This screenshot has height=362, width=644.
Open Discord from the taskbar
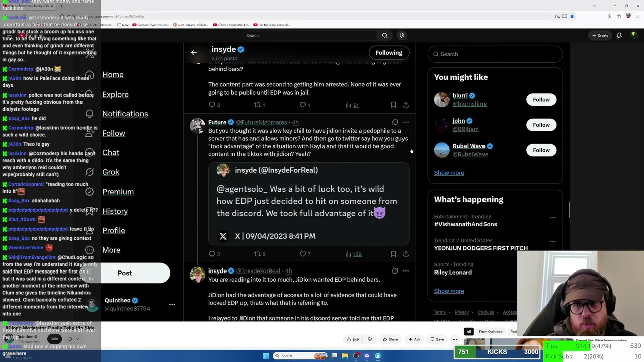pyautogui.click(x=367, y=356)
